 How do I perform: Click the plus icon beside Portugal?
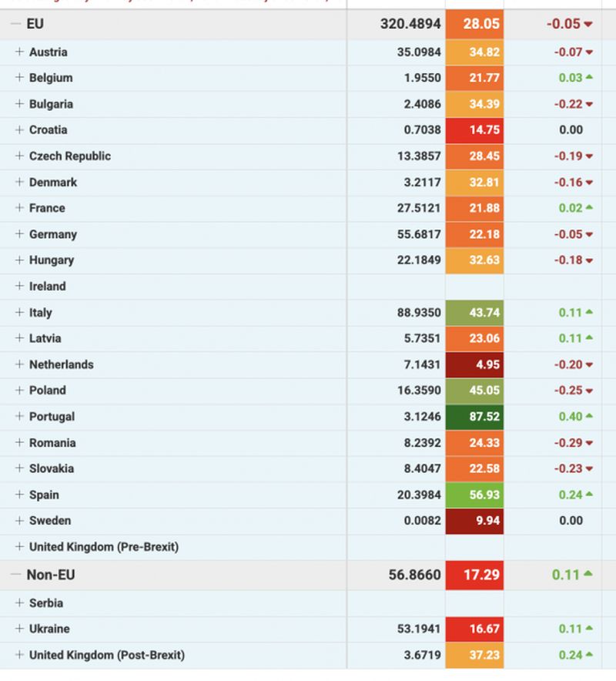pos(20,417)
